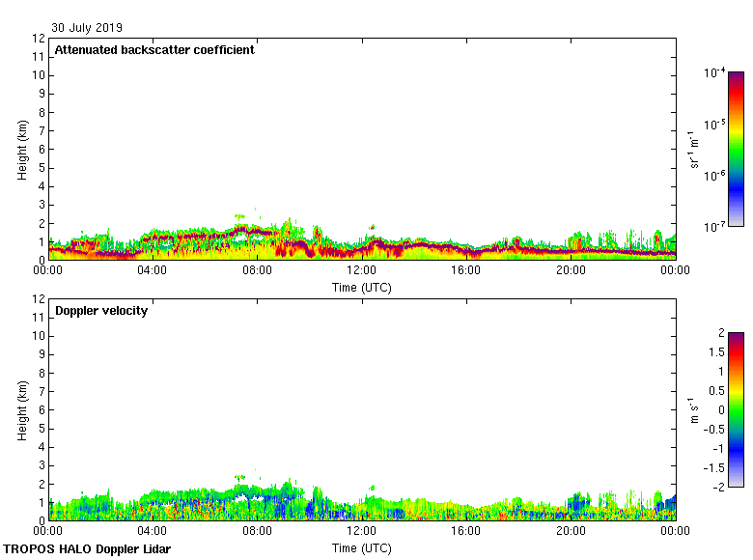Click the 12 km height tick on the top plot
This screenshot has width=753, height=560.
[x=40, y=39]
